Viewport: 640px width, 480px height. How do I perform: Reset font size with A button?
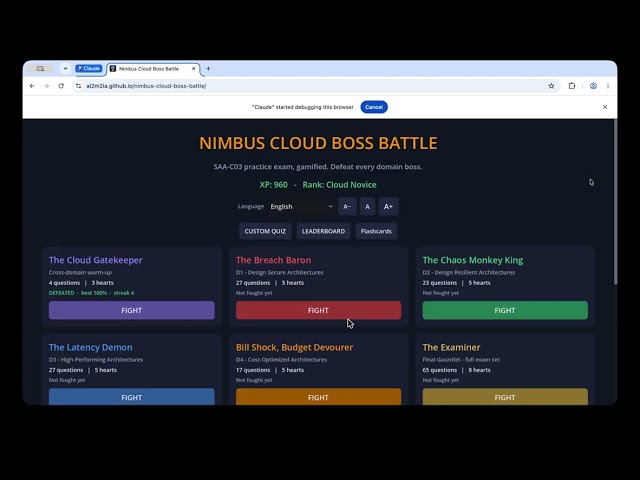point(367,207)
